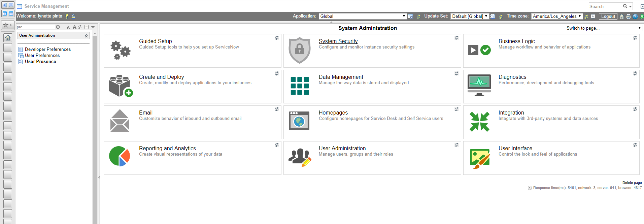Open the top-right corner dropdown arrow
Screen dimensions: 644x224
[642, 6]
